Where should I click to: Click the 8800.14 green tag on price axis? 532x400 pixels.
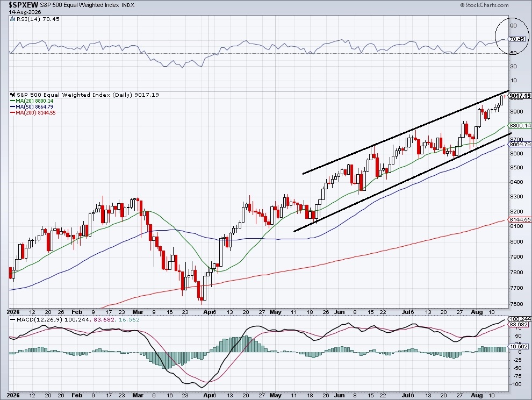520,126
